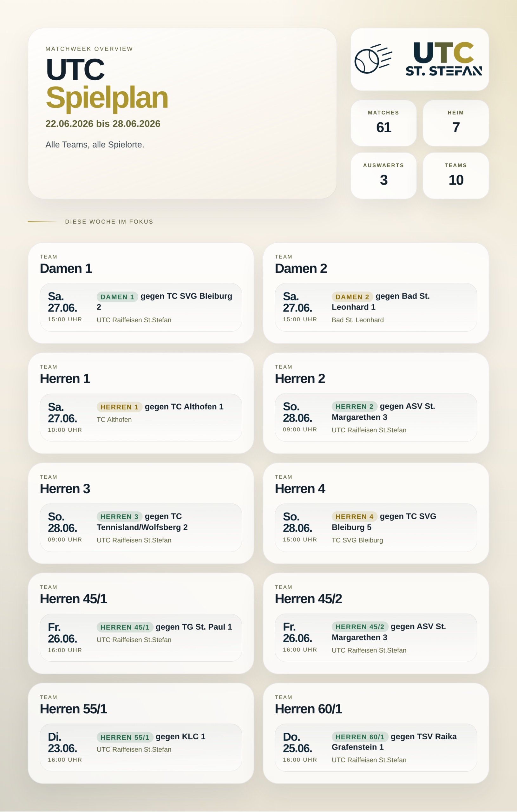Image resolution: width=517 pixels, height=812 pixels.
Task: Click the HERREN 45/1 badge
Action: (125, 627)
